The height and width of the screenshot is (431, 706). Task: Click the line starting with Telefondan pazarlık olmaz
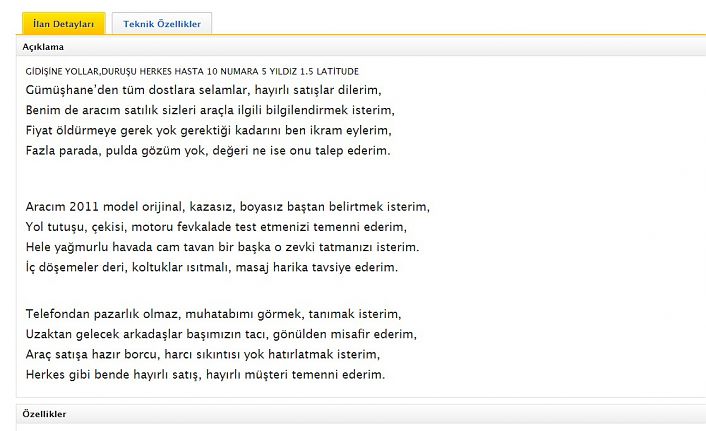(x=213, y=314)
